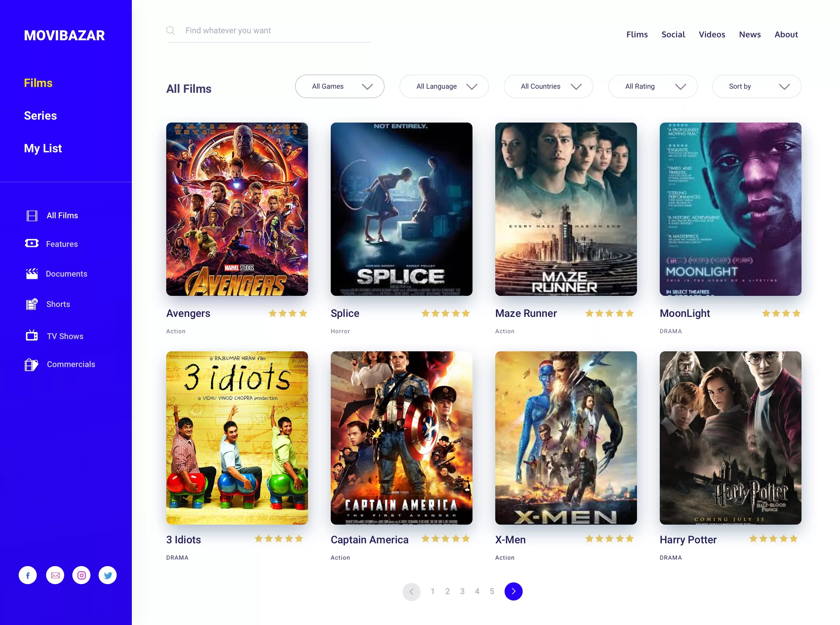The height and width of the screenshot is (625, 840).
Task: Click the All Films page heading
Action: click(189, 88)
